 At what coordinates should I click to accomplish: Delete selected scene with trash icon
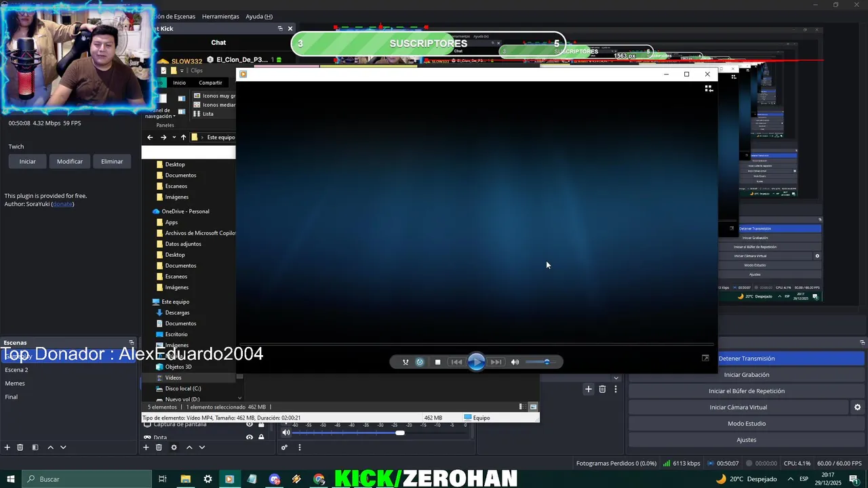click(20, 447)
